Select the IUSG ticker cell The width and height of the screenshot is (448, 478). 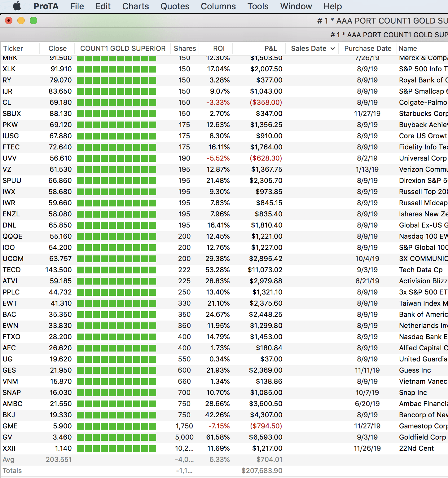[x=11, y=136]
